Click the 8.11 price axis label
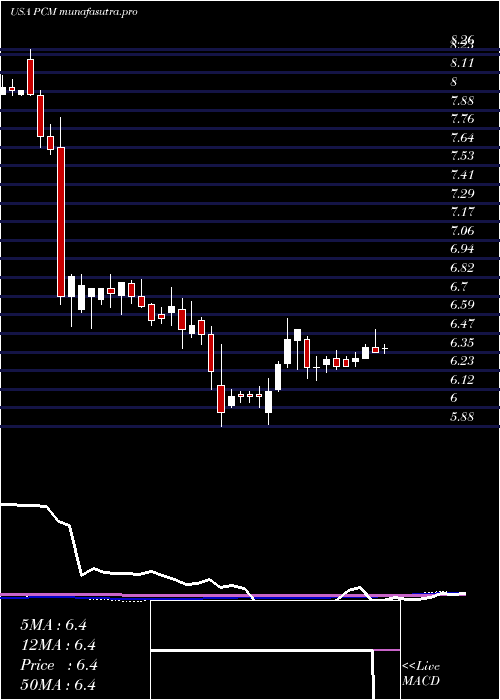 pos(462,63)
